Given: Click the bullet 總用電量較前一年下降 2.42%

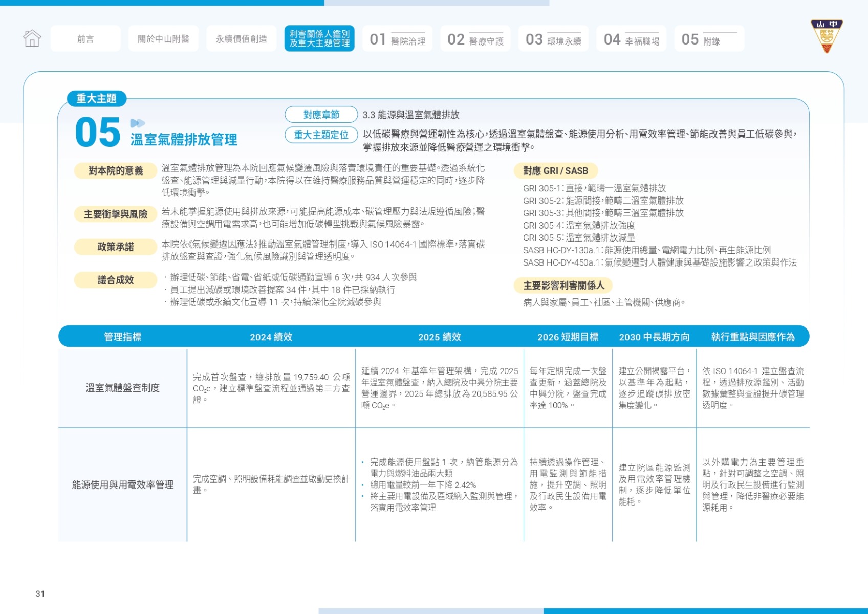Looking at the screenshot, I should 423,485.
